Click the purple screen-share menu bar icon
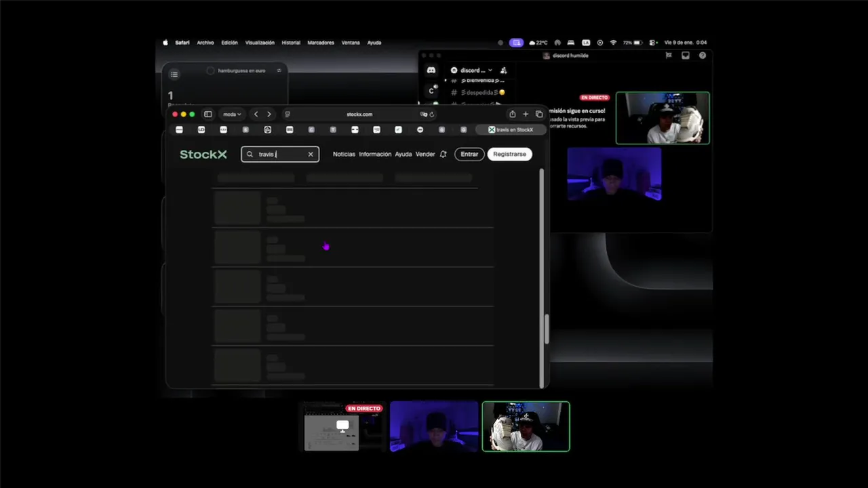This screenshot has width=868, height=488. pos(517,43)
